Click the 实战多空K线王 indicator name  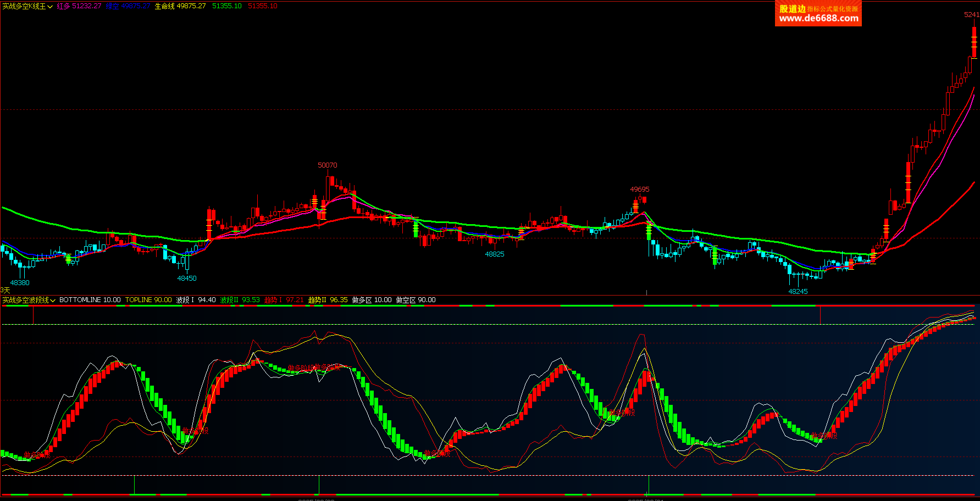(x=24, y=6)
